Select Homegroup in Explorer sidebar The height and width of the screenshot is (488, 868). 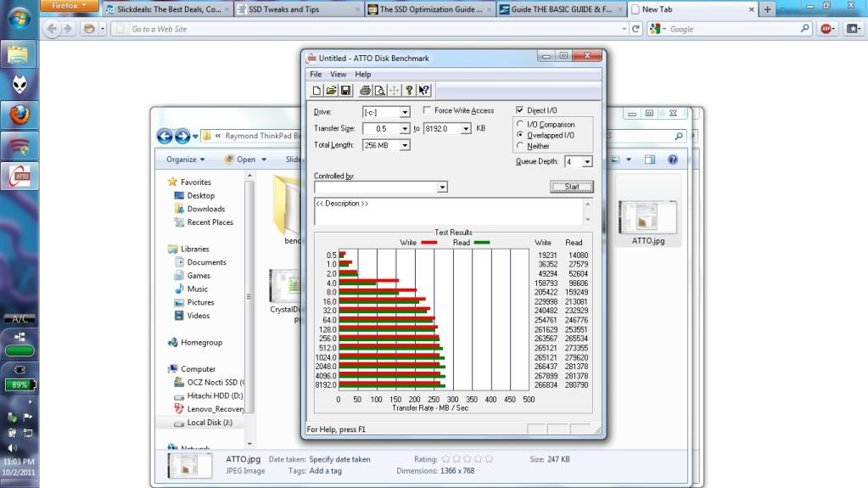pos(201,342)
